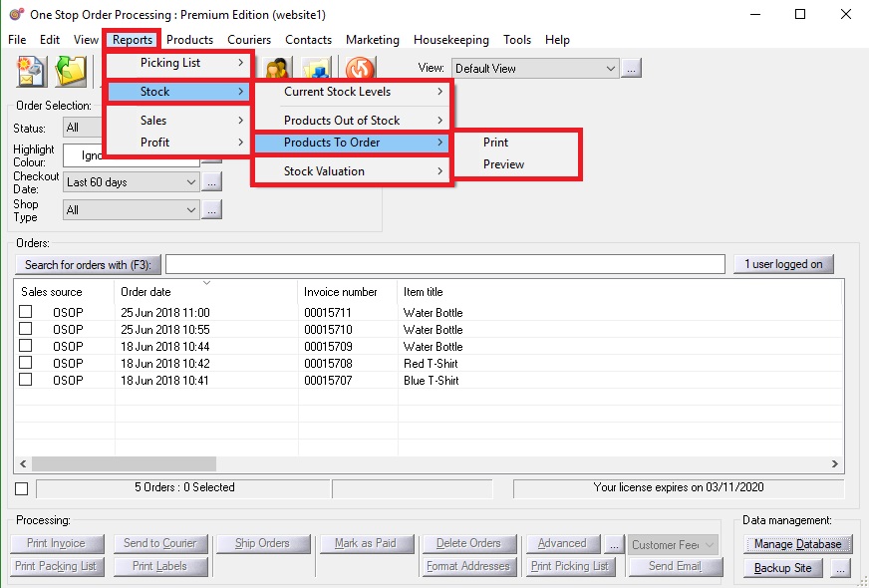Click Print in the Products To Order submenu
Image resolution: width=869 pixels, height=588 pixels.
point(517,143)
